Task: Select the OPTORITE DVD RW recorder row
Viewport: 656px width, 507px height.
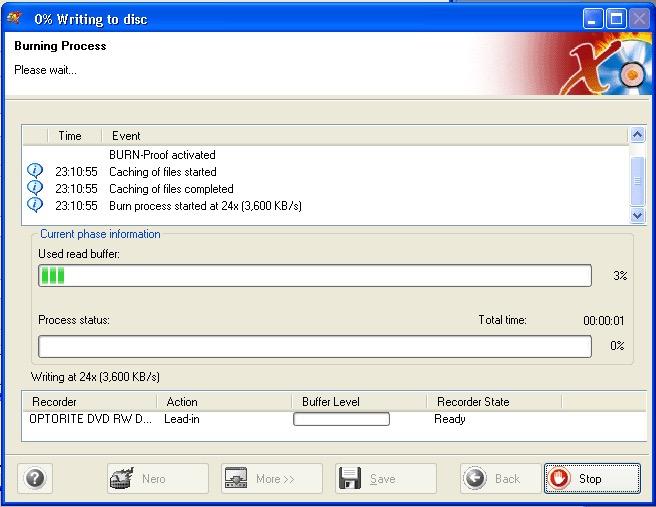Action: (x=333, y=419)
